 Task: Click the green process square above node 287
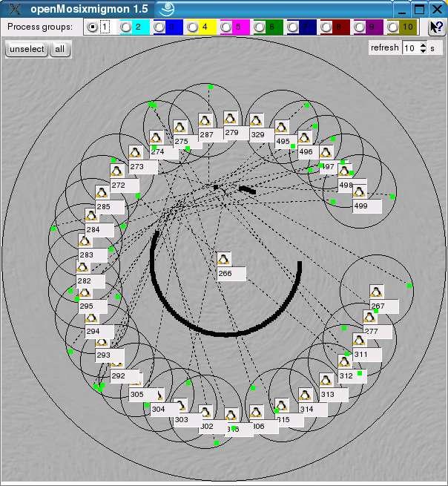tap(211, 87)
